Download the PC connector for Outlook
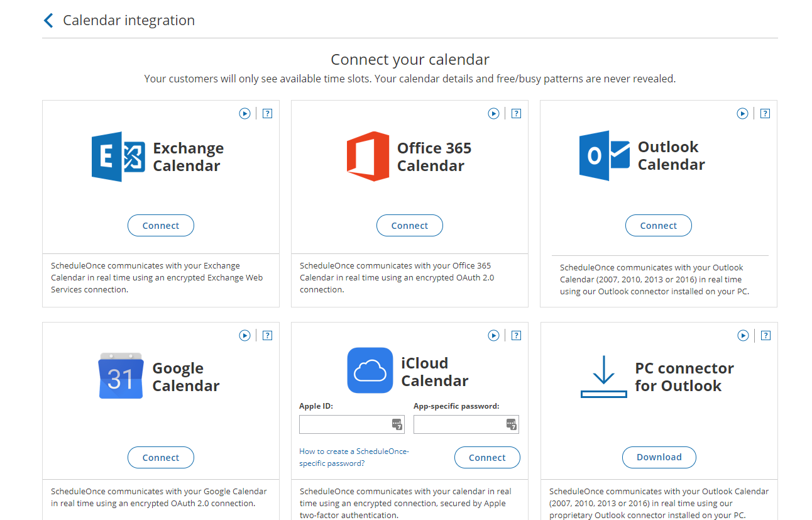This screenshot has width=812, height=520. click(x=659, y=457)
